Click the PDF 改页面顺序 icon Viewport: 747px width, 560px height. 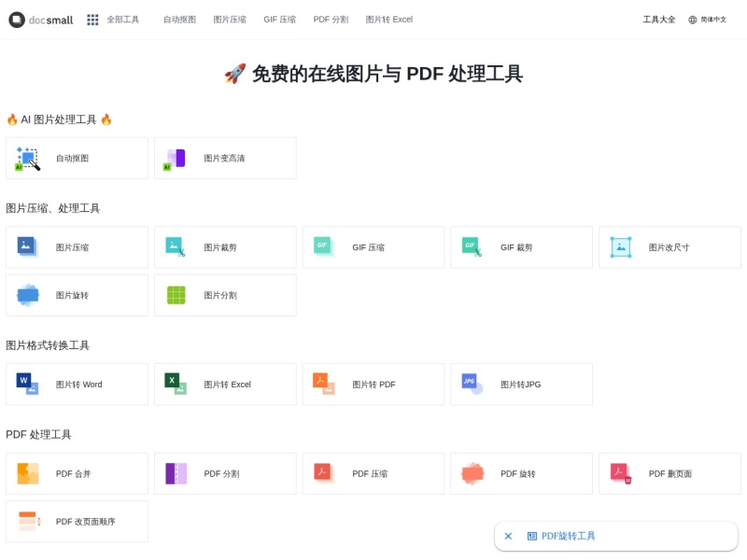(30, 522)
